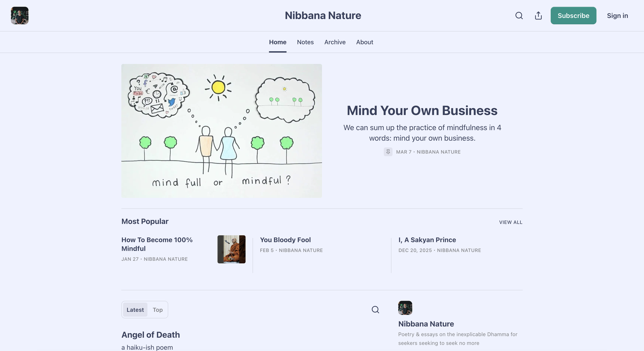Open the monk thumbnail in Most Popular

coord(231,249)
